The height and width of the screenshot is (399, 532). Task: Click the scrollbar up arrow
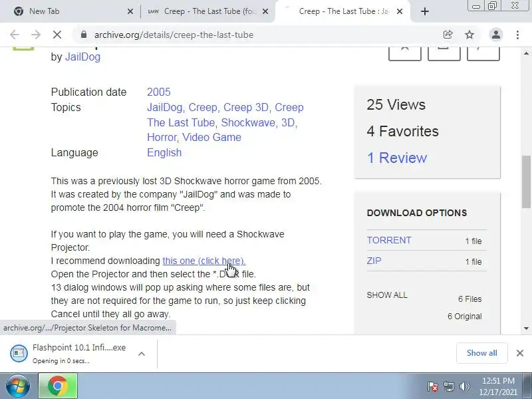pos(526,54)
